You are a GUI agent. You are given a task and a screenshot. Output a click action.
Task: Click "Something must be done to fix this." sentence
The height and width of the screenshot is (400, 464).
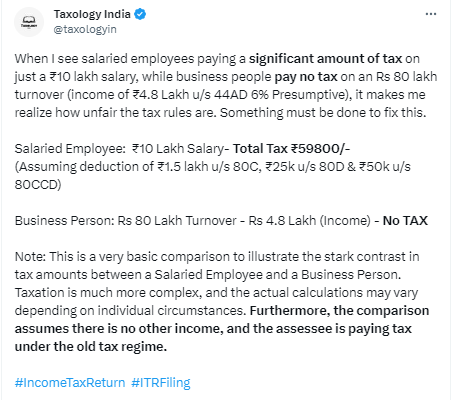pyautogui.click(x=323, y=113)
